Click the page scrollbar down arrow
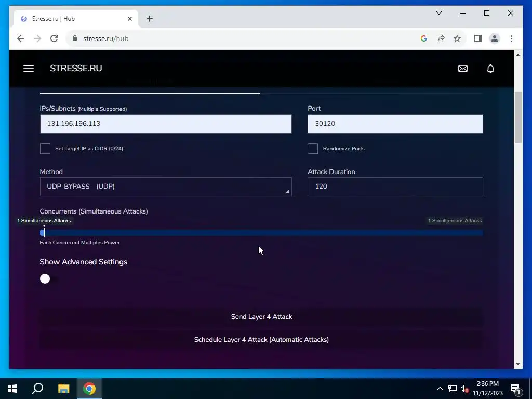This screenshot has height=399, width=532. click(518, 364)
